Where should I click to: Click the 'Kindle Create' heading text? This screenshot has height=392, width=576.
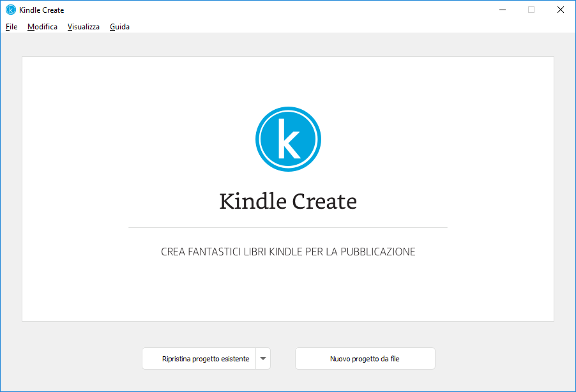(x=288, y=202)
